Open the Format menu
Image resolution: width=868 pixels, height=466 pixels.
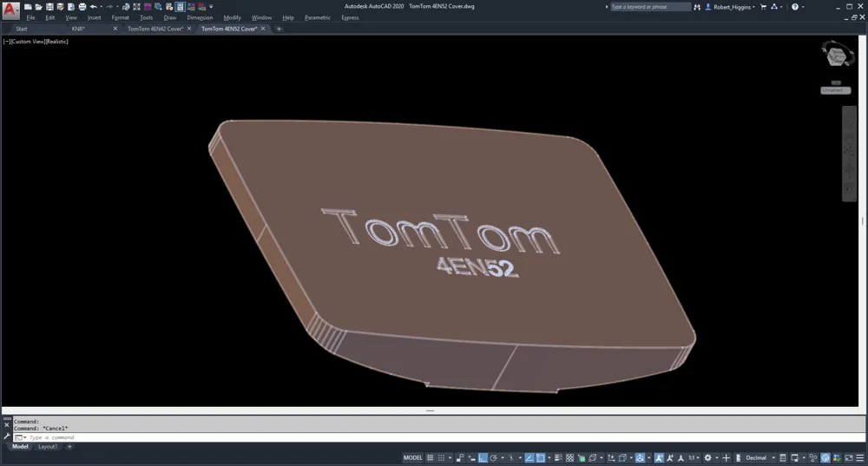click(120, 17)
